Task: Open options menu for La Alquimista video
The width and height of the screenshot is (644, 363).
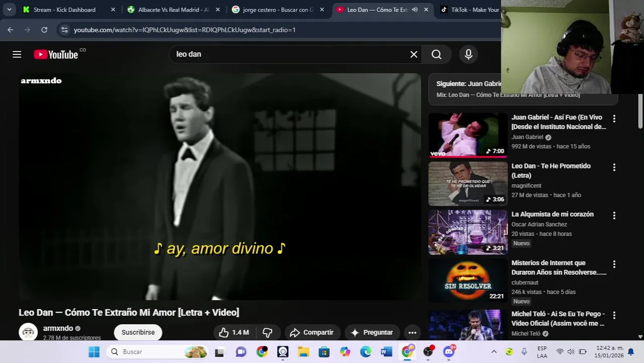Action: [x=614, y=215]
